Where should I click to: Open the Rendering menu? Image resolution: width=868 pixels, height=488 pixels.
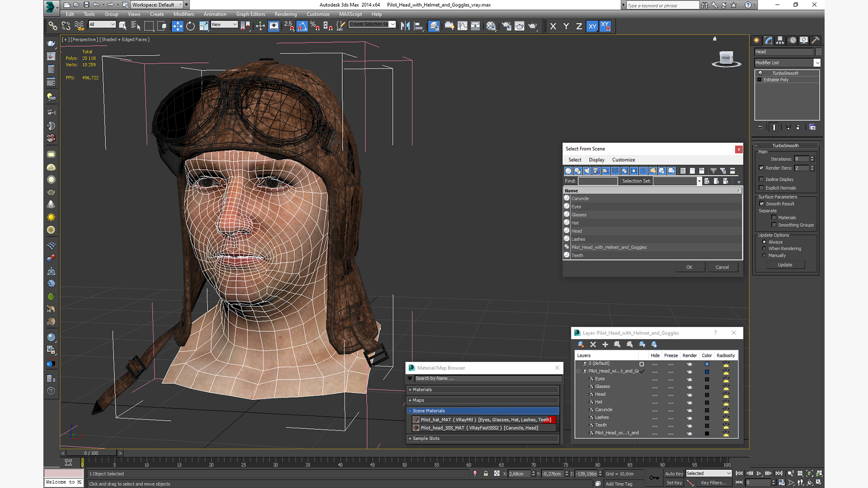coord(286,14)
